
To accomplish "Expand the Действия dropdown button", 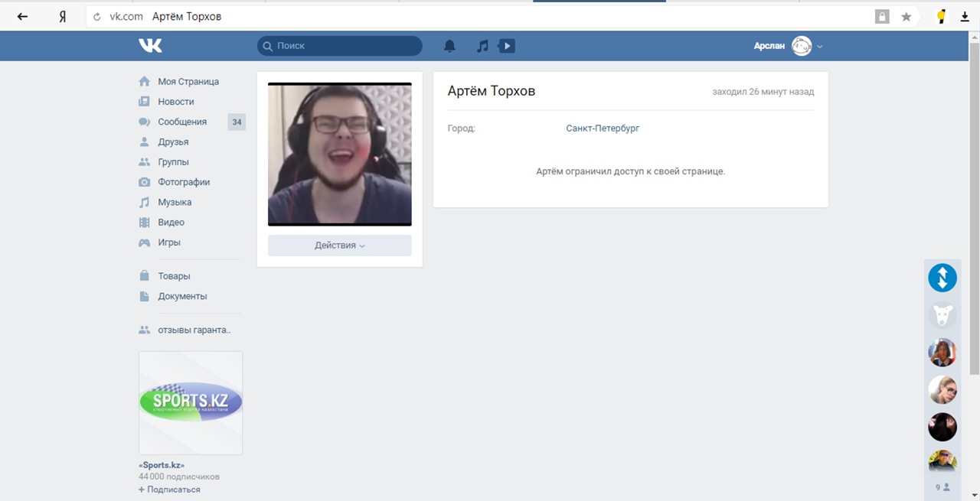I will coord(339,246).
